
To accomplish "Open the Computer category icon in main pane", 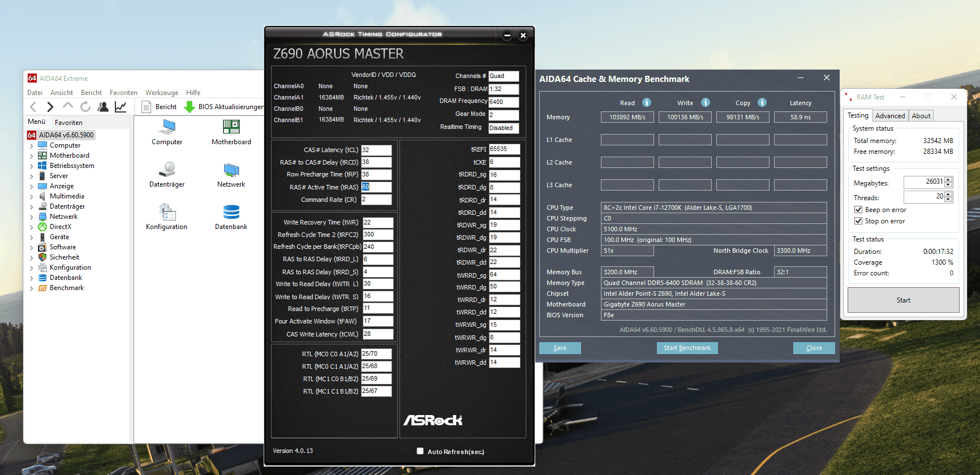I will click(167, 132).
